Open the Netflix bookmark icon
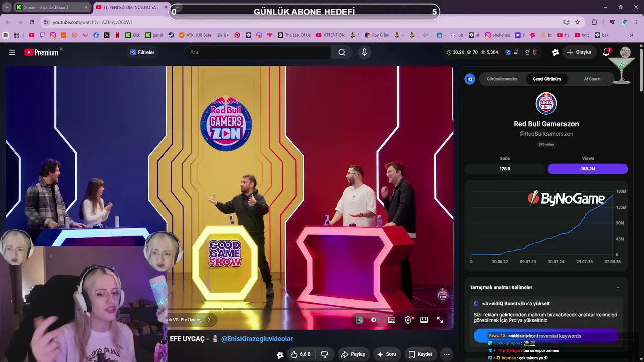The height and width of the screenshot is (362, 644). (117, 35)
